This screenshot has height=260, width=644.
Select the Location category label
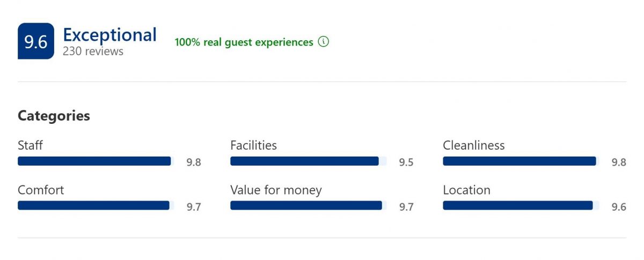pos(466,190)
